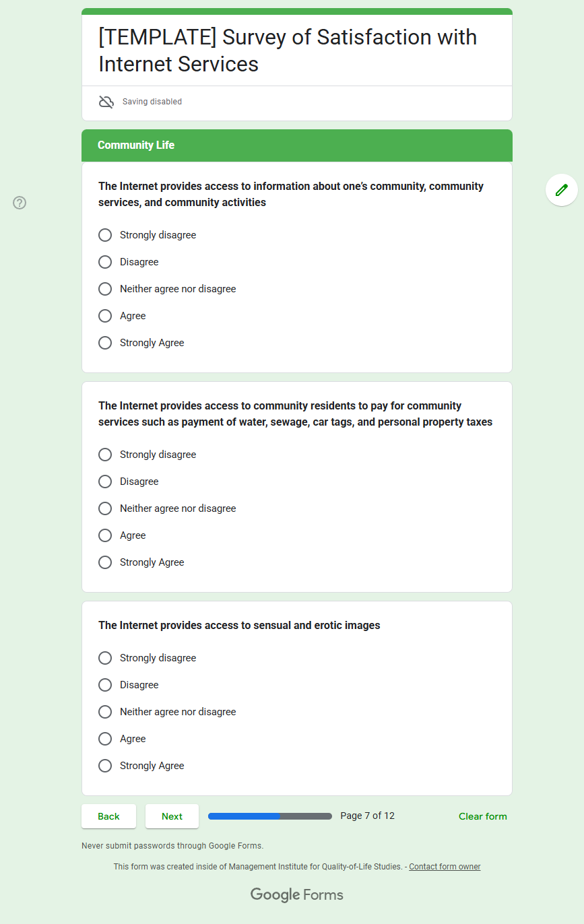Viewport: 584px width, 924px height.
Task: Select Strongly disagree for community information question
Action: pyautogui.click(x=105, y=235)
